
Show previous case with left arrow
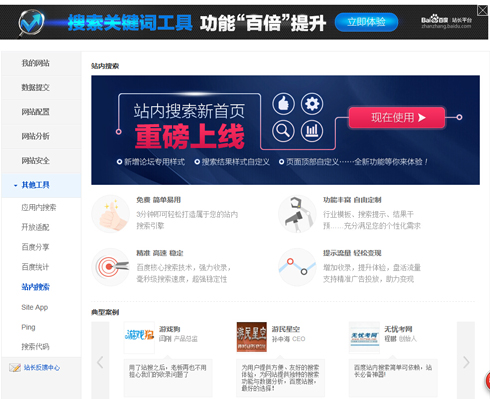click(100, 362)
